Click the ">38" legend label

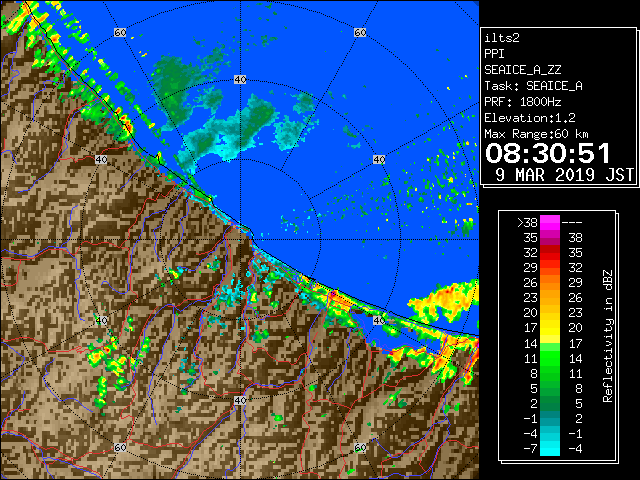[x=527, y=223]
